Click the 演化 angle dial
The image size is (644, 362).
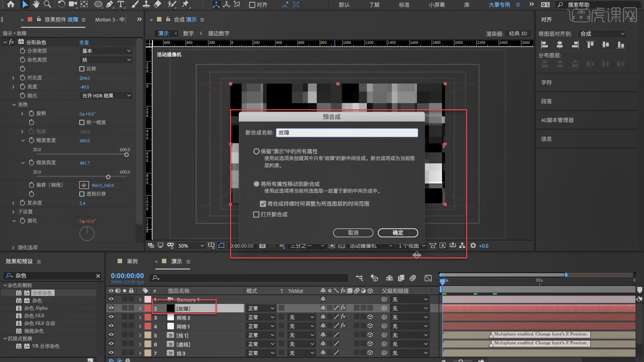[x=87, y=233]
